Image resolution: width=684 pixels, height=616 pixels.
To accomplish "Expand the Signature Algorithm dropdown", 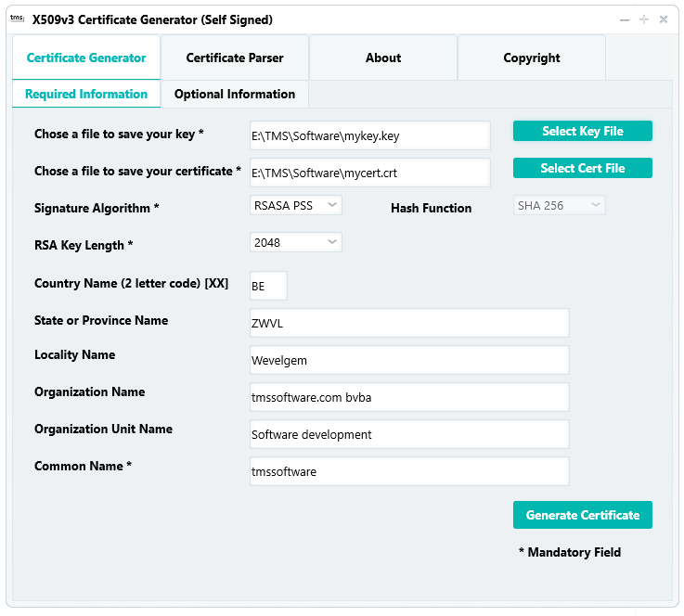I will click(x=296, y=205).
